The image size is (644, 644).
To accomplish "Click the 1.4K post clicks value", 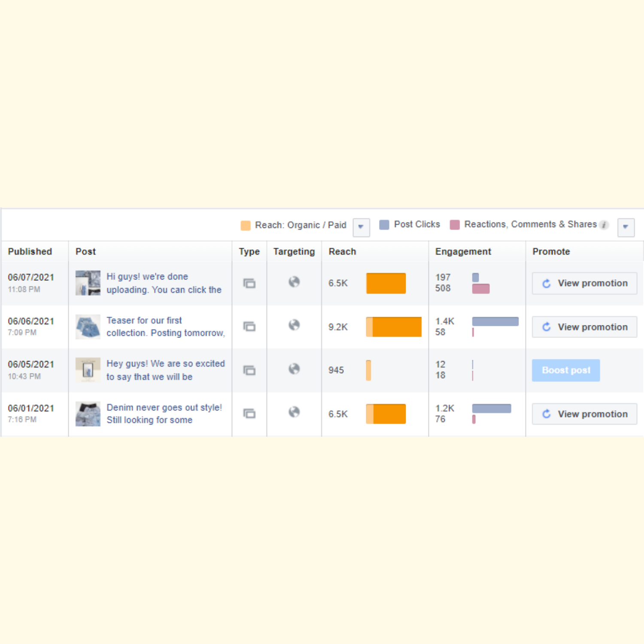I will pyautogui.click(x=445, y=321).
